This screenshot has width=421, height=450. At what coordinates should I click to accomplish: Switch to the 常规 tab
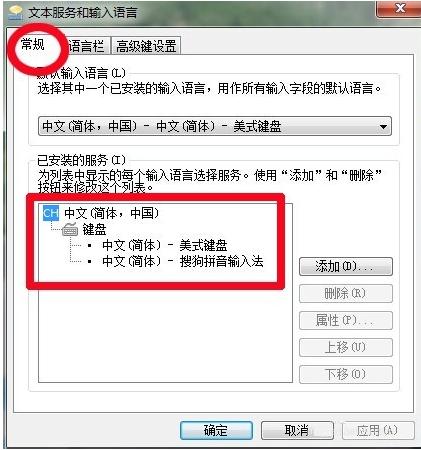point(33,44)
